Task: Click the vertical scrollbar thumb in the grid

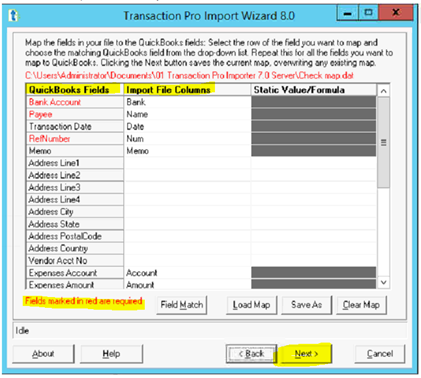Action: [384, 143]
